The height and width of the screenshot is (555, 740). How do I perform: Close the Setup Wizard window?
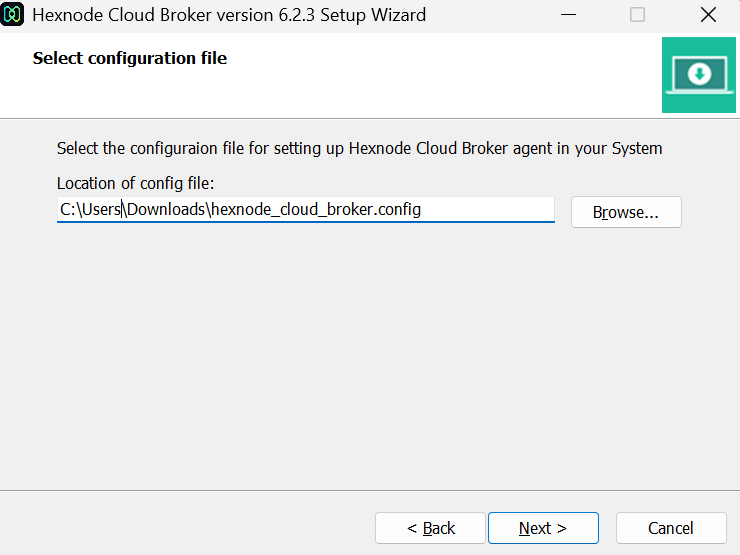tap(708, 15)
